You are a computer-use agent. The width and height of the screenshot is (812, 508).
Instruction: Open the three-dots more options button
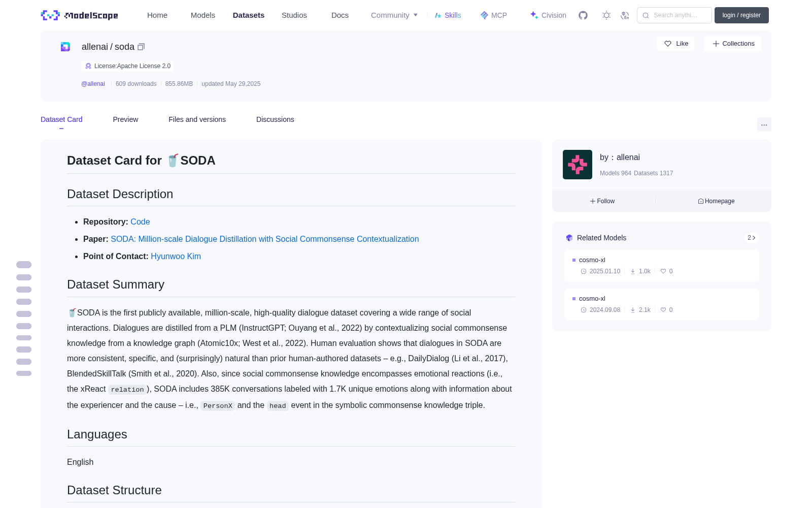(x=764, y=124)
